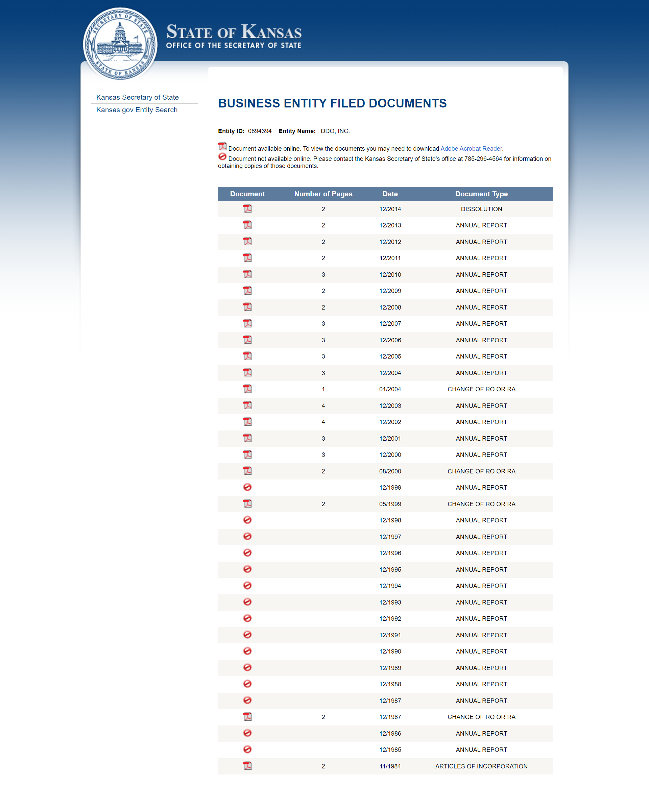649x812 pixels.
Task: Open the 12/2000 Annual Report PDF icon
Action: pos(247,454)
